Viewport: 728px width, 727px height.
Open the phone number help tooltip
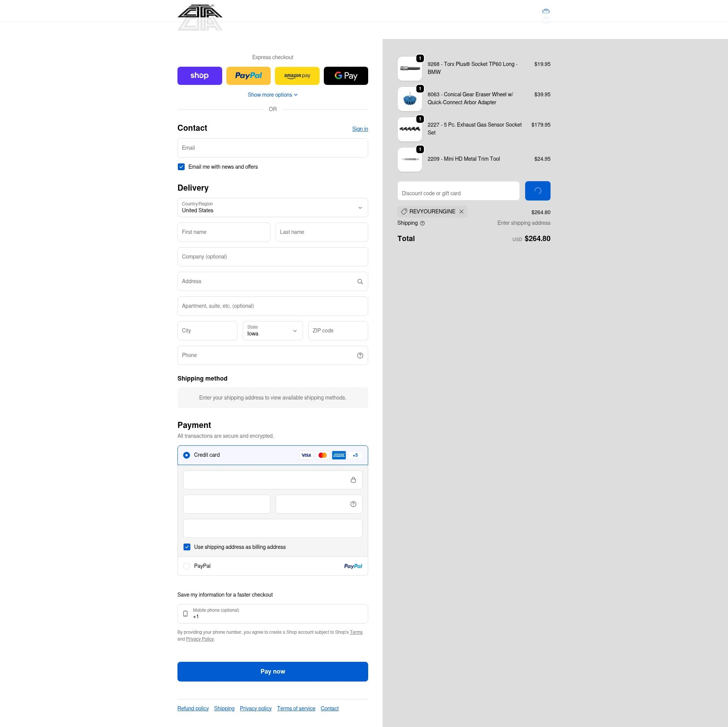pyautogui.click(x=359, y=355)
